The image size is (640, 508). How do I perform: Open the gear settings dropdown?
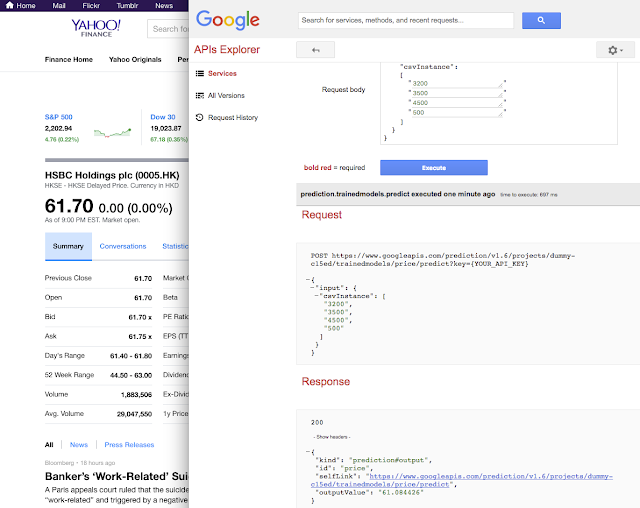tap(616, 50)
